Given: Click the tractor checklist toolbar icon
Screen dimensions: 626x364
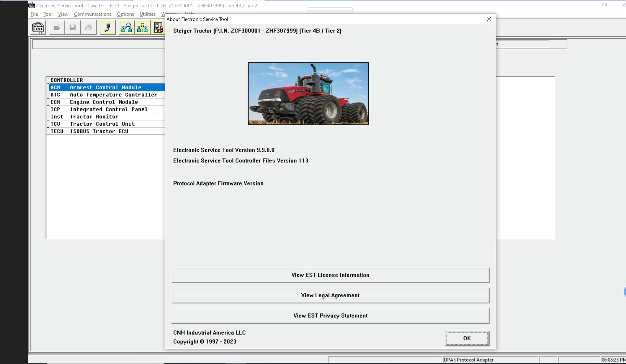Looking at the screenshot, I should tap(158, 28).
